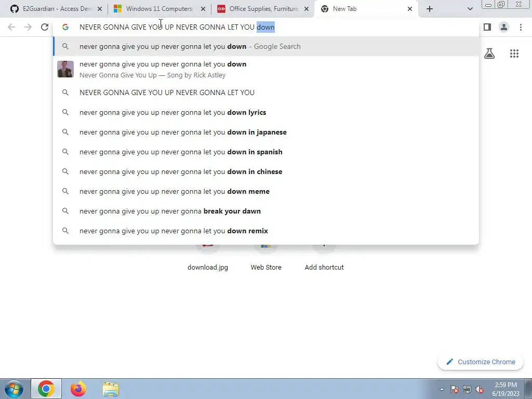This screenshot has height=399, width=532.
Task: Click the search icon beside 'down remix'
Action: 65,231
